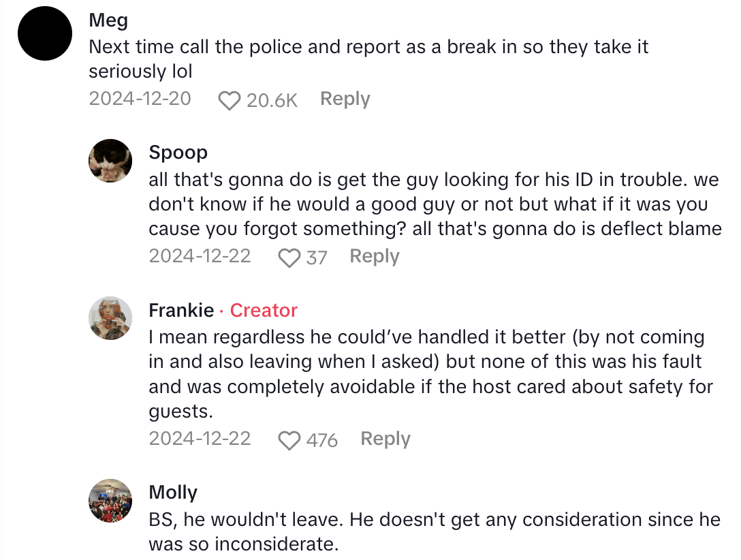This screenshot has height=560, width=741.
Task: Click Molly's profile picture
Action: (x=110, y=501)
